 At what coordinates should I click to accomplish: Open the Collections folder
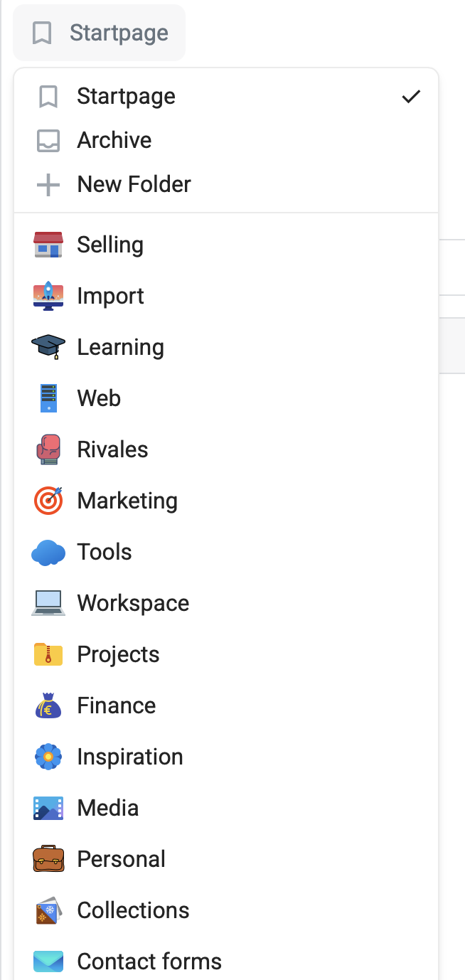click(133, 910)
